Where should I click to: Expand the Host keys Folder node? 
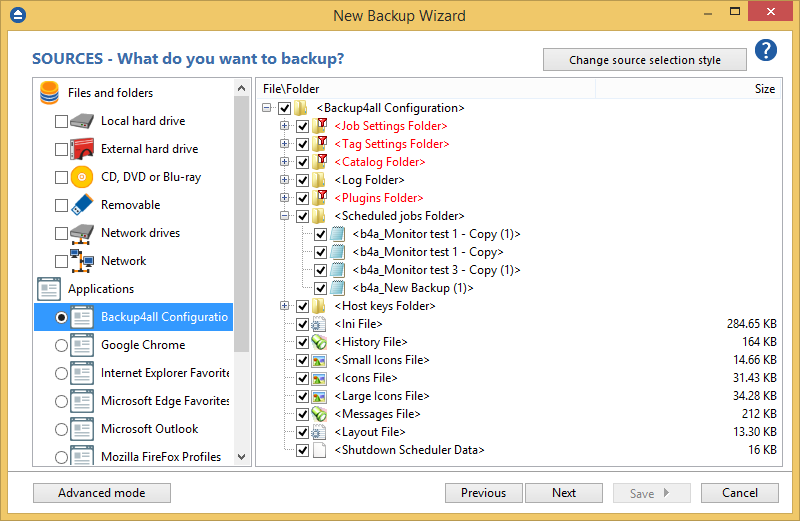click(x=285, y=306)
